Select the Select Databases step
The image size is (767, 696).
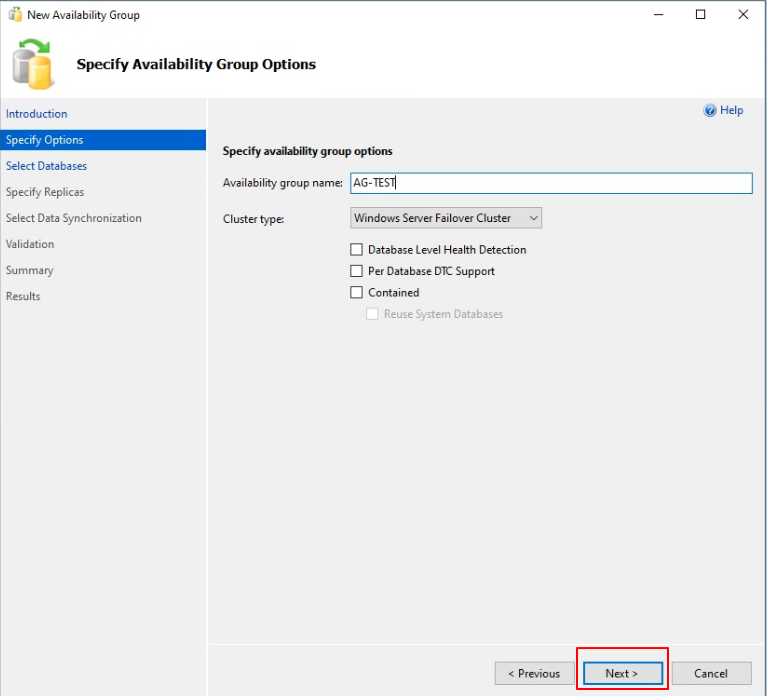click(x=46, y=166)
